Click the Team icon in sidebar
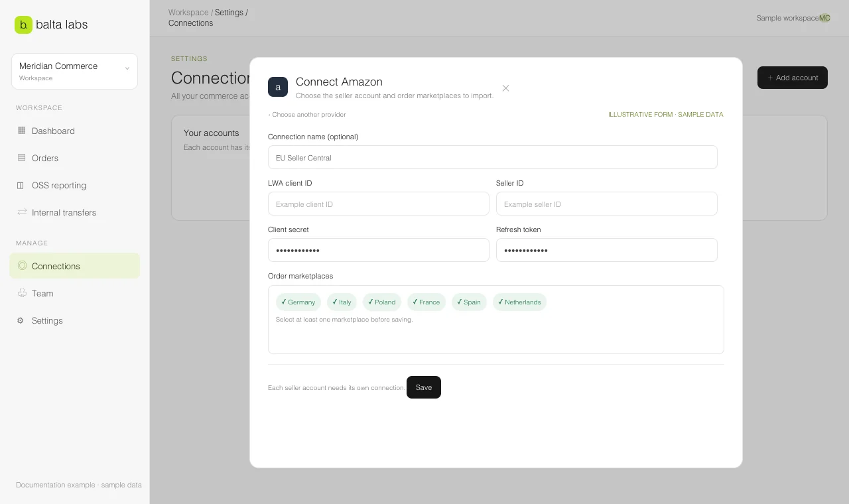The height and width of the screenshot is (504, 849). point(21,293)
